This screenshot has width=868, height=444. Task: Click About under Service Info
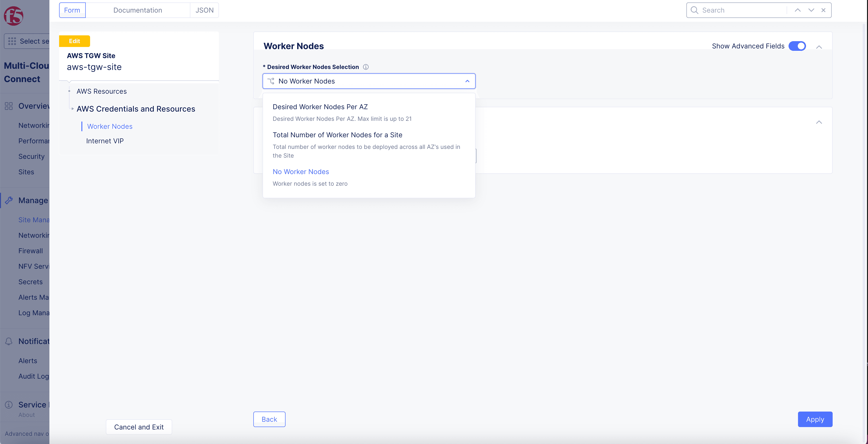[27, 415]
